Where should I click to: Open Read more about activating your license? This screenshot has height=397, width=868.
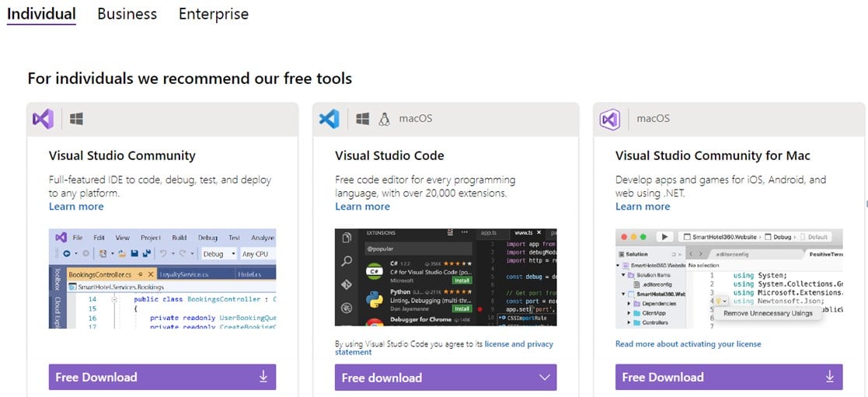point(688,344)
